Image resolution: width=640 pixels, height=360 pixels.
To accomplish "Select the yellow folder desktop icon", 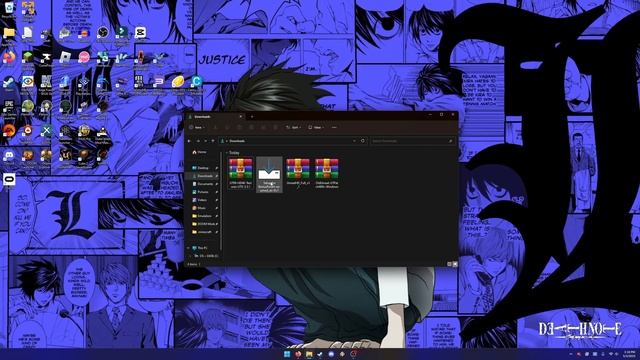I will pyautogui.click(x=9, y=33).
